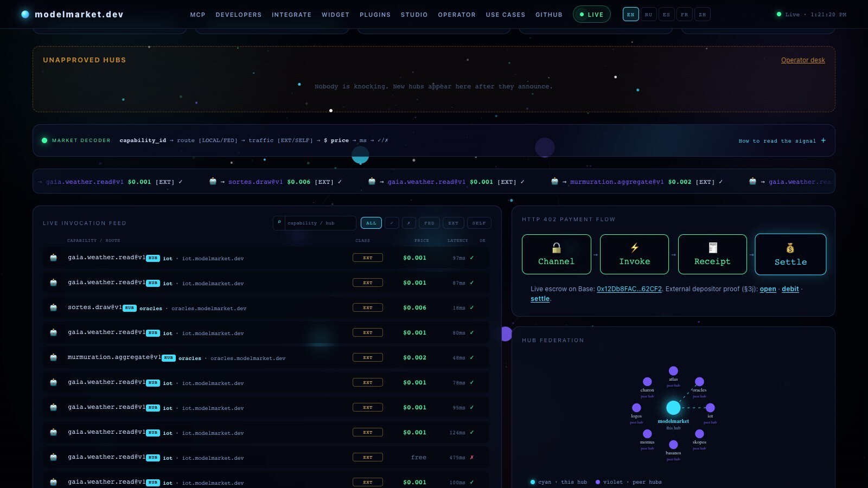The width and height of the screenshot is (868, 488).
Task: Select the oracles peer hub node
Action: [x=699, y=382]
